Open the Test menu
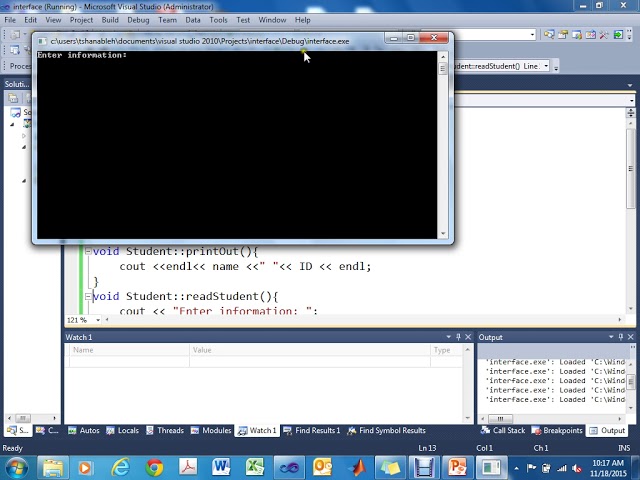The height and width of the screenshot is (480, 640). 243,20
